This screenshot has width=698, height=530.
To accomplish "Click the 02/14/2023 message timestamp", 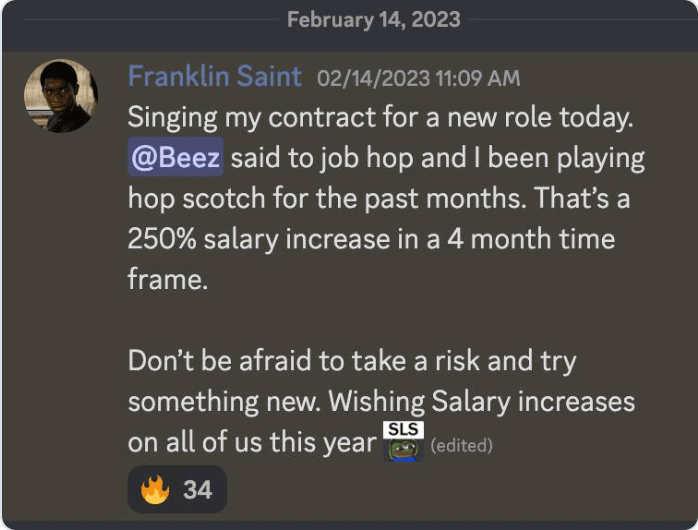I will tap(374, 78).
